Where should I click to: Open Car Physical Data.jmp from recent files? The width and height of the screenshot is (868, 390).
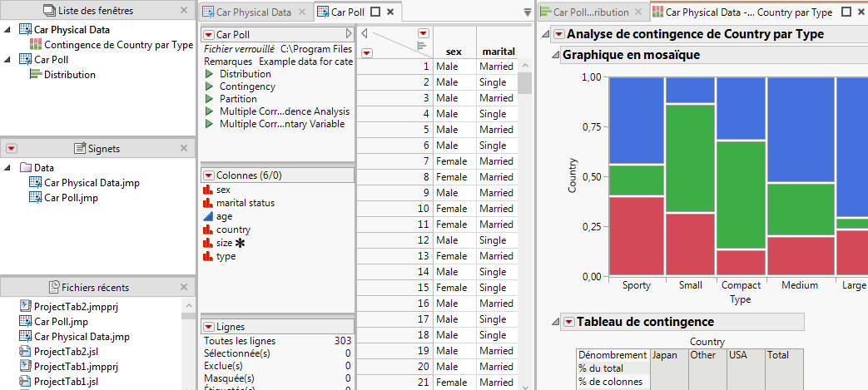tap(82, 336)
